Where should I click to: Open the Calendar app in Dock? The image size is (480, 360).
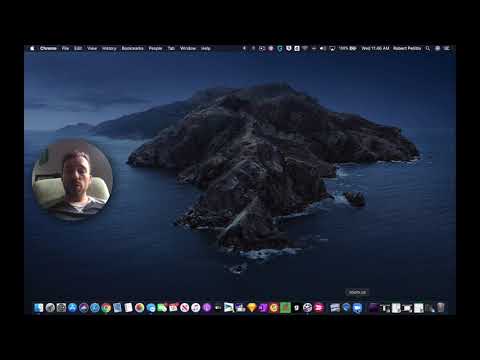[x=173, y=308]
